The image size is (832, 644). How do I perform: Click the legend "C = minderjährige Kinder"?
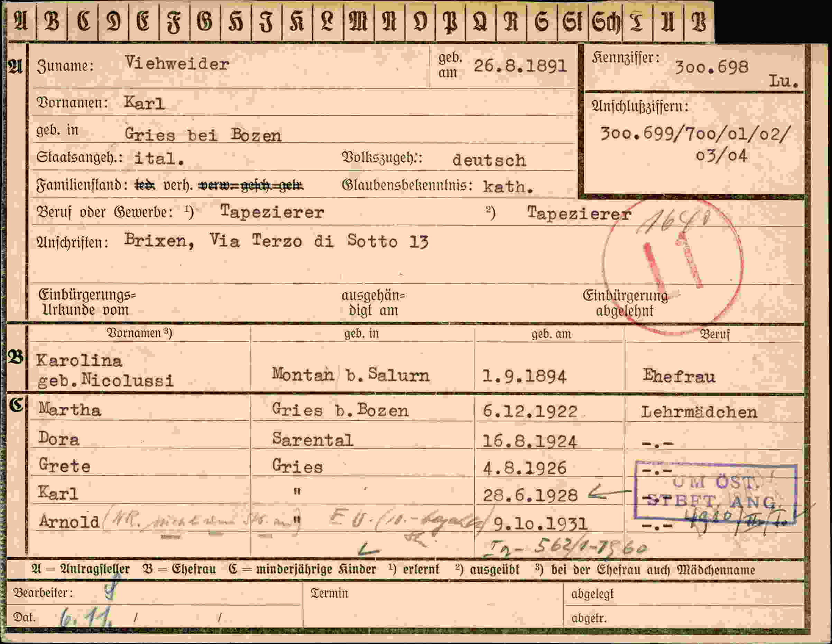click(x=303, y=570)
